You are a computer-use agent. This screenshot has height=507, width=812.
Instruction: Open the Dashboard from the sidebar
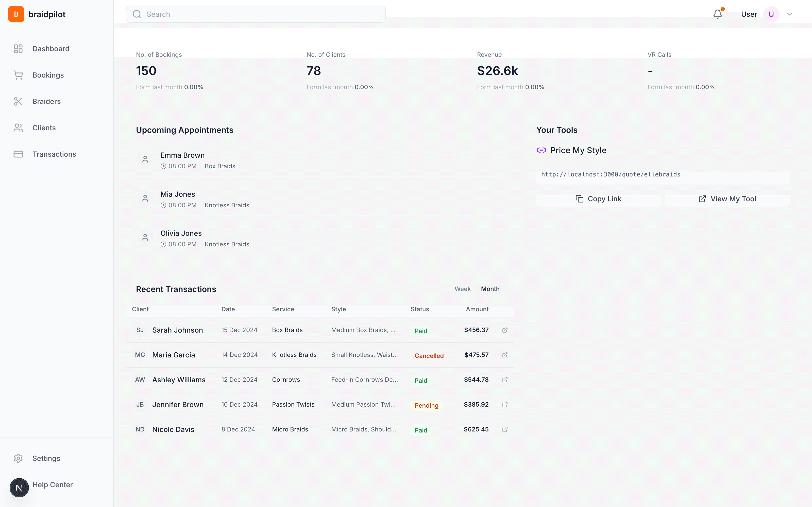[x=51, y=48]
